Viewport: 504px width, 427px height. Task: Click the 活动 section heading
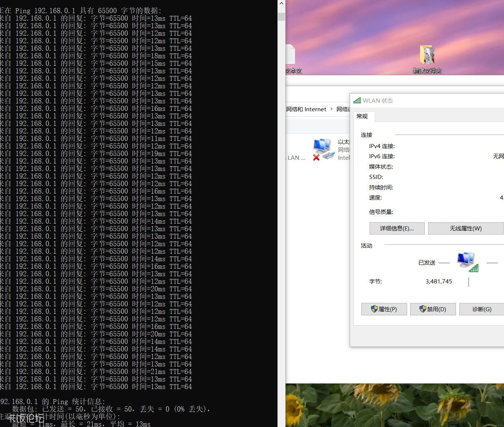(x=367, y=246)
